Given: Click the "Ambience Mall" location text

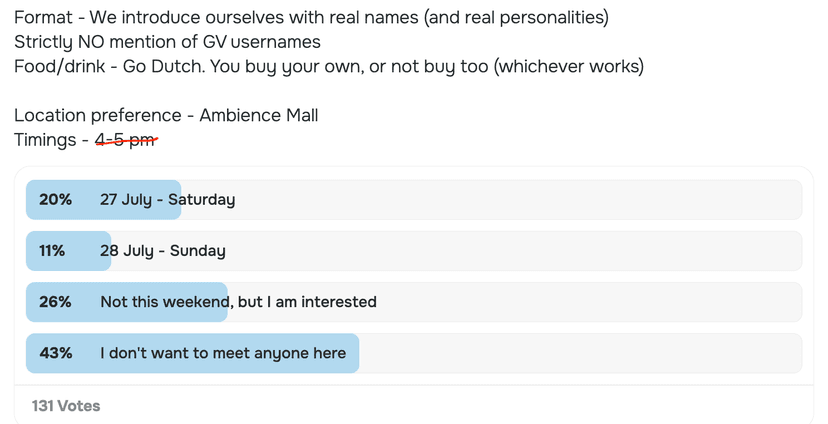Looking at the screenshot, I should click(x=259, y=115).
